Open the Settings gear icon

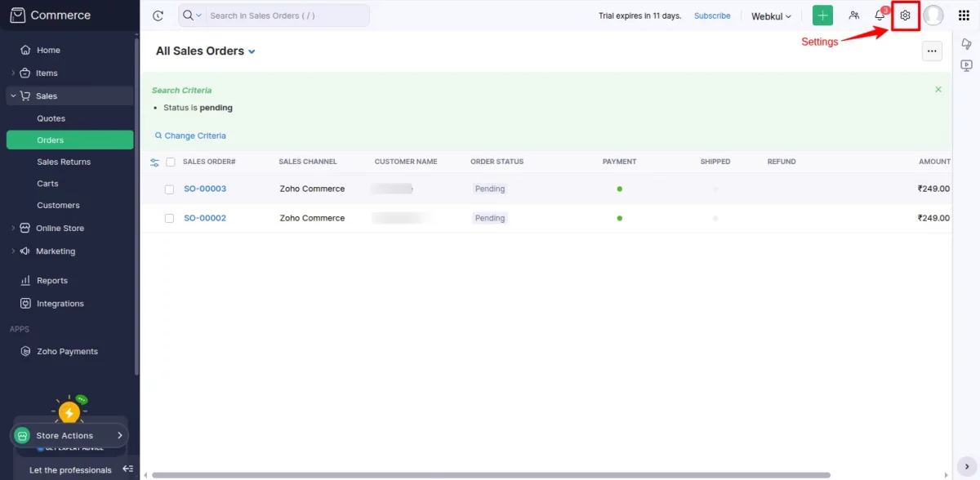[x=905, y=16]
